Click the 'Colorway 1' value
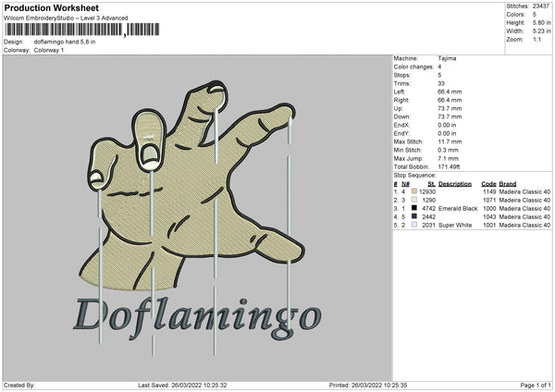The height and width of the screenshot is (392, 555). pyautogui.click(x=49, y=50)
